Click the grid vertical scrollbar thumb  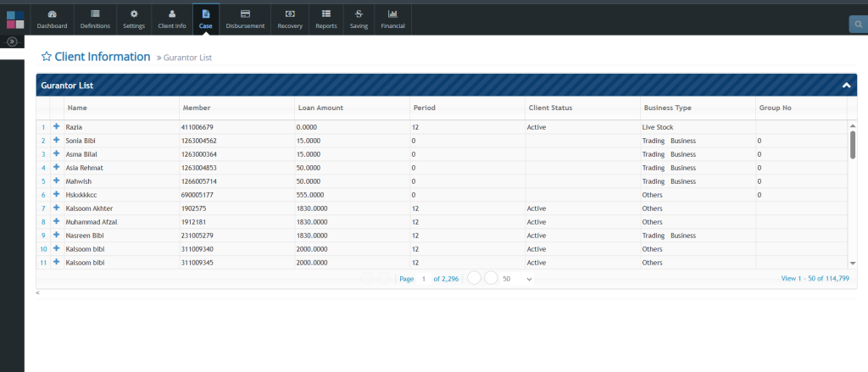(x=853, y=144)
